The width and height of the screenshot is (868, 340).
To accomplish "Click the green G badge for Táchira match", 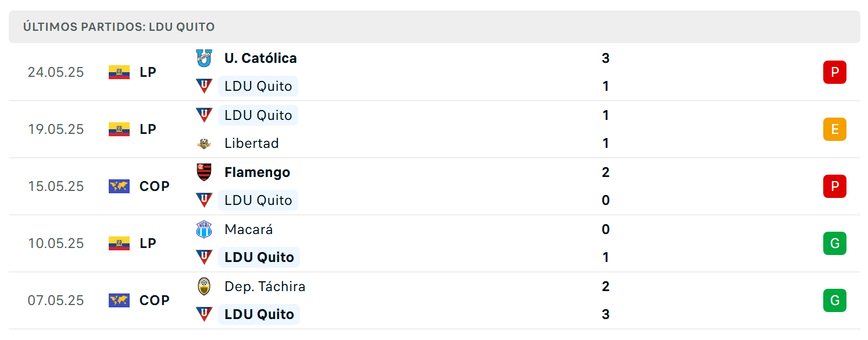I will (x=835, y=300).
